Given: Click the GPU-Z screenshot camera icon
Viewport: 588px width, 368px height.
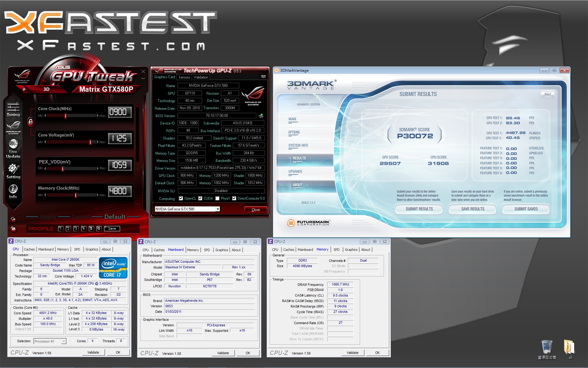Looking at the screenshot, I should [263, 77].
